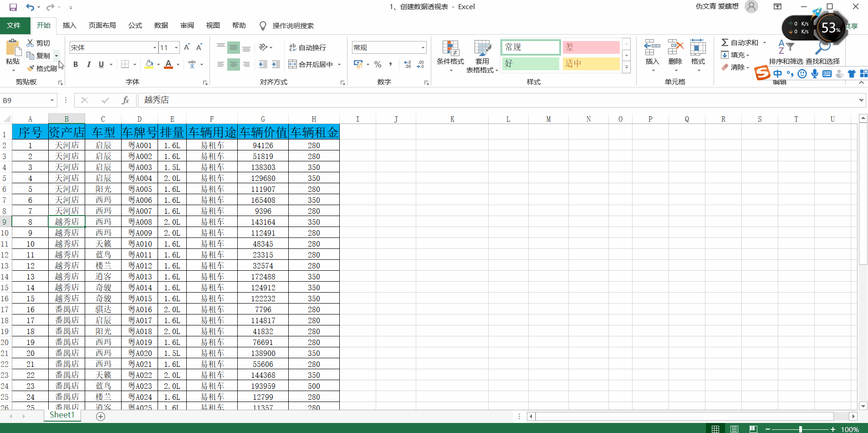Open Conditional Formatting (条件格式)
The width and height of the screenshot is (868, 433).
click(x=450, y=56)
